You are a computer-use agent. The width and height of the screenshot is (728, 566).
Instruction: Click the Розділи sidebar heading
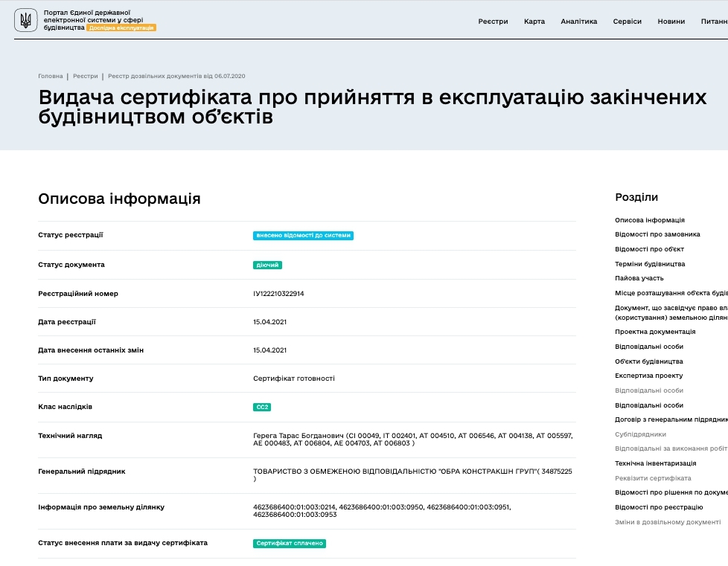(636, 197)
